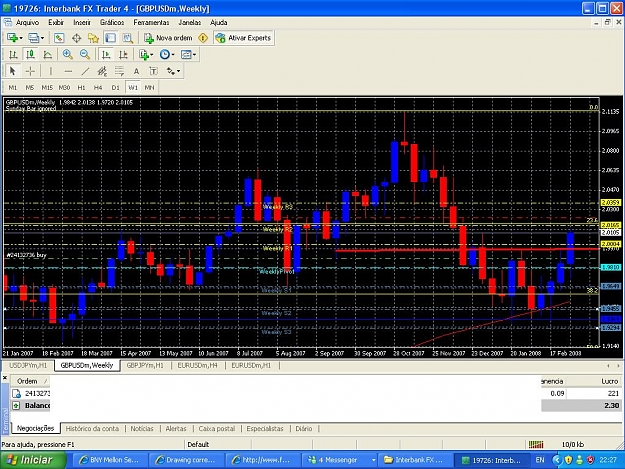Click the Nova ordem button
This screenshot has height=469, width=625.
pos(168,38)
